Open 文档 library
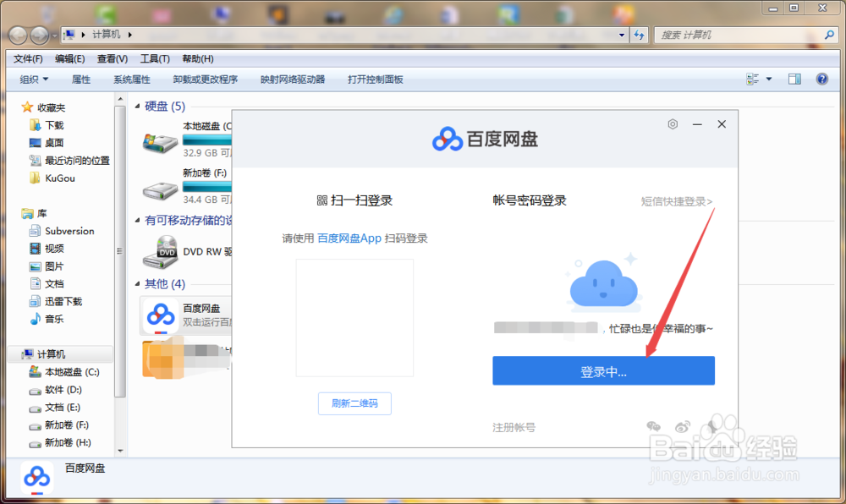 [x=54, y=284]
